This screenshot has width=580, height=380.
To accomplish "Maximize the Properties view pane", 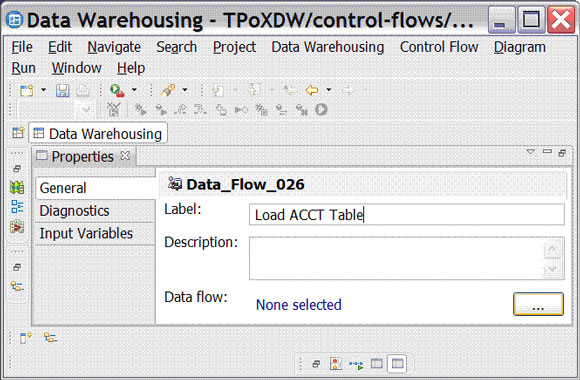I will point(562,152).
